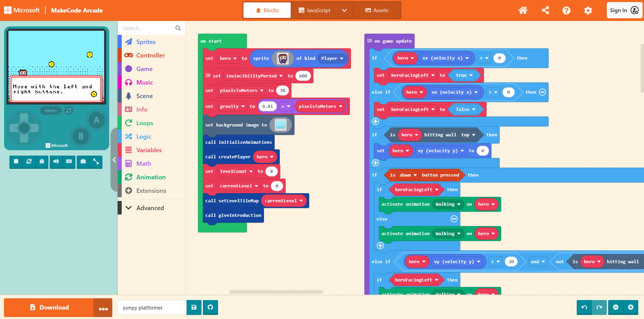The height and width of the screenshot is (319, 644).
Task: Click the simulator Menu button
Action: pyautogui.click(x=51, y=111)
